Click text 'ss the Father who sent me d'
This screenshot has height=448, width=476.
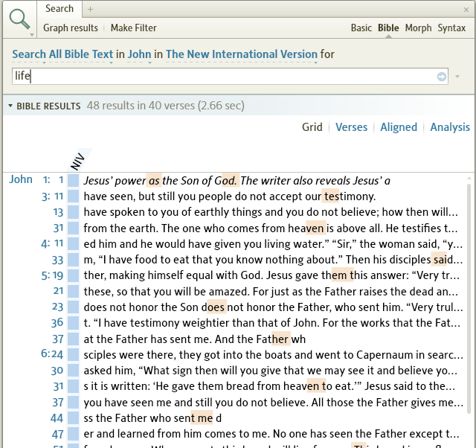coord(152,418)
